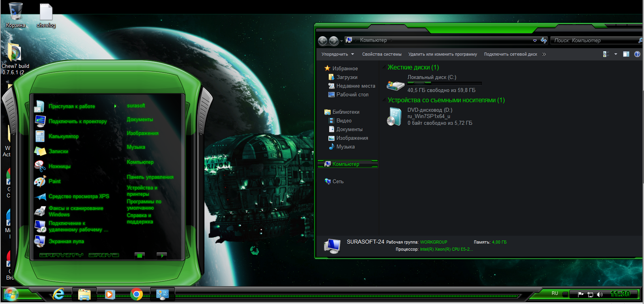Viewport: 644px width, 304px height.
Task: Open Snipping Tool (Ножницы) in Start menu
Action: (59, 167)
